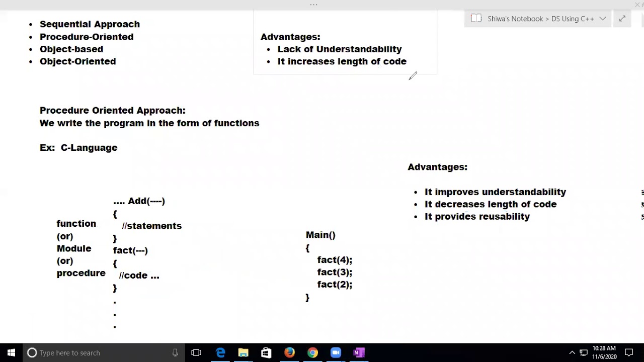Show hidden system tray icons
Viewport: 644px width, 362px height.
click(x=572, y=352)
